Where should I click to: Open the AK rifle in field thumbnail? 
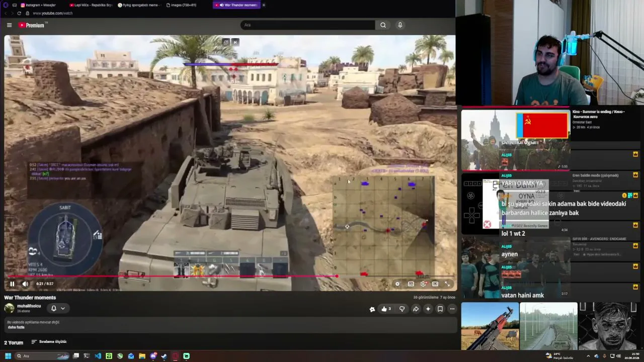coord(490,326)
